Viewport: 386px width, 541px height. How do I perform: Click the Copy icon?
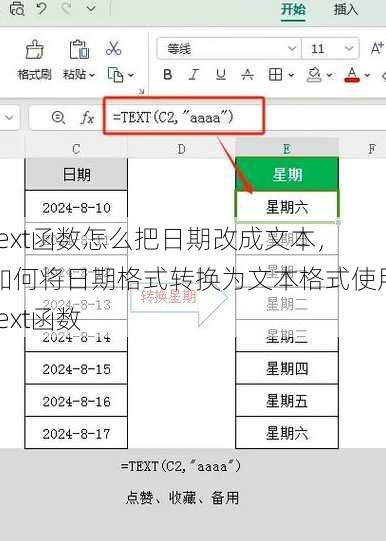tap(116, 75)
